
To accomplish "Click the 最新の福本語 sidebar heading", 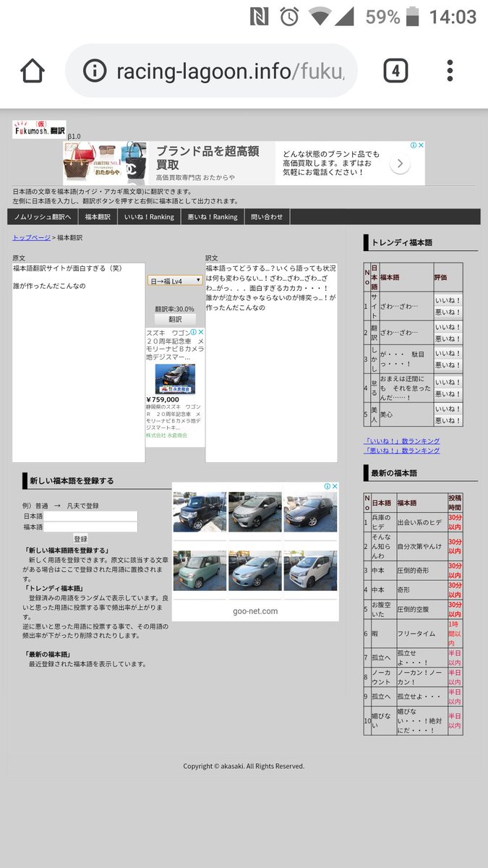I will (394, 473).
